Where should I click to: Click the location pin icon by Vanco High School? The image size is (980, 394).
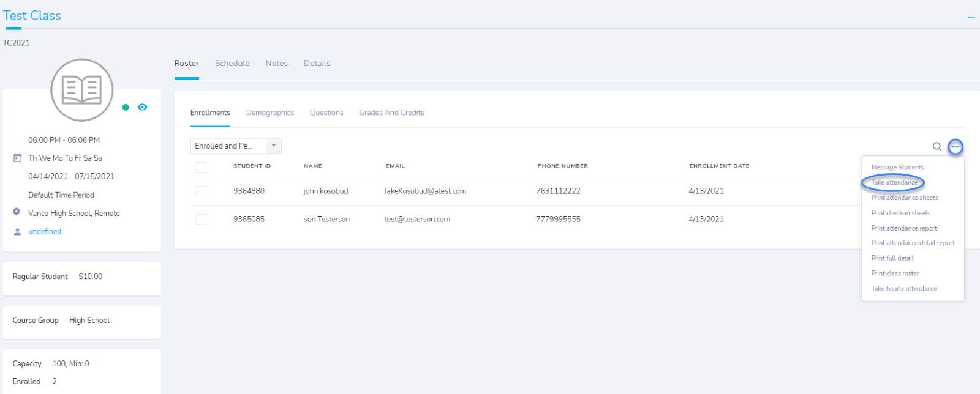click(17, 212)
